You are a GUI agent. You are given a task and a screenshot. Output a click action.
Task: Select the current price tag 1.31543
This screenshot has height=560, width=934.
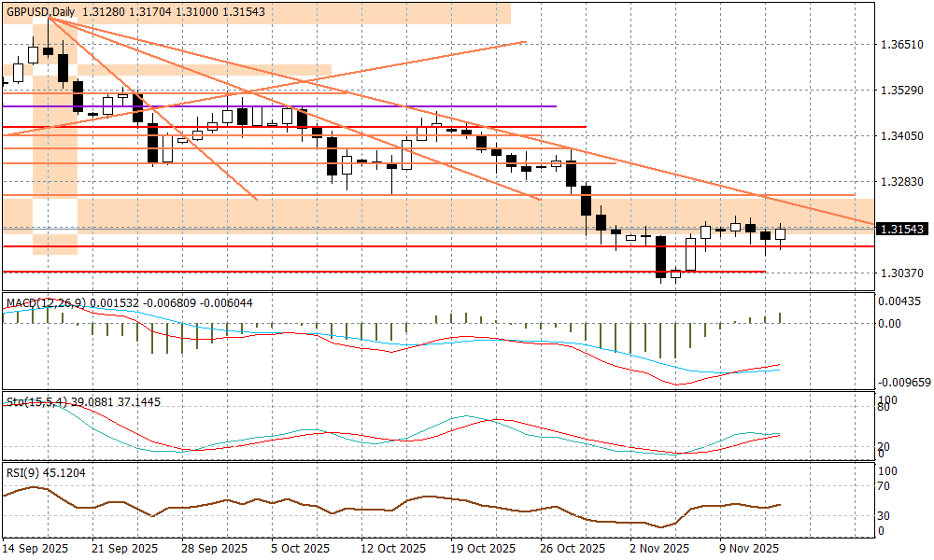tap(901, 229)
